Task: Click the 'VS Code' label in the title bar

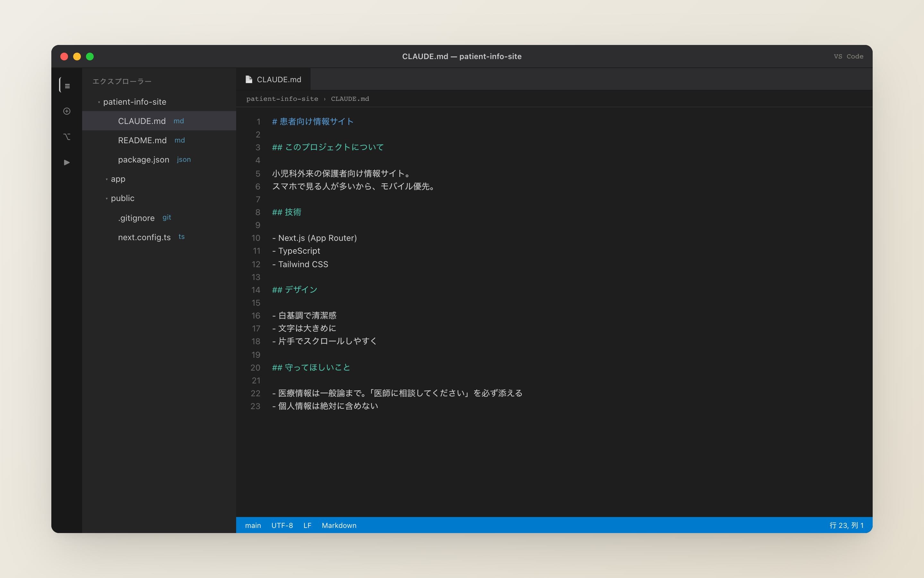Action: click(x=848, y=57)
